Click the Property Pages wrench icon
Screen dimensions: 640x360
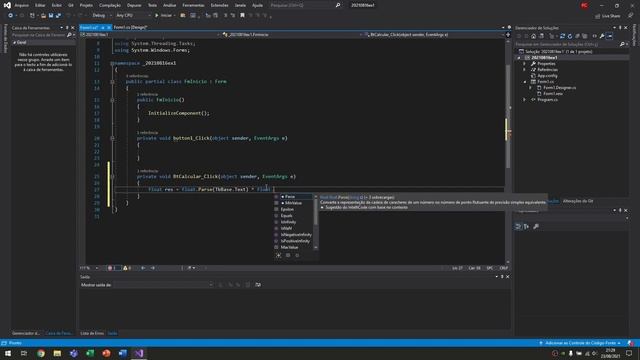(x=536, y=227)
